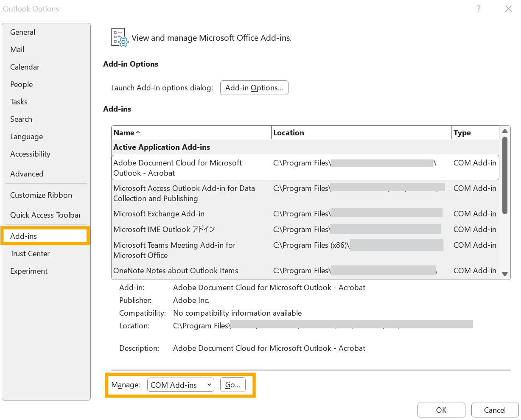Click the OK button
521x420 pixels.
tap(441, 410)
